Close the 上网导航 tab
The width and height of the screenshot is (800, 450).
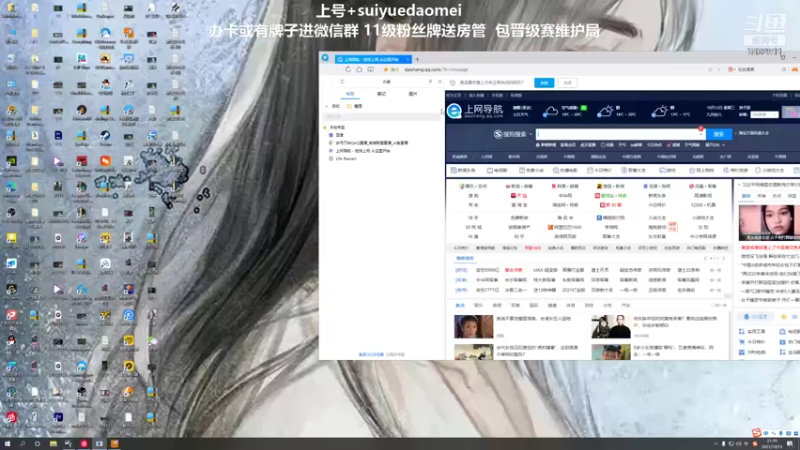point(407,59)
